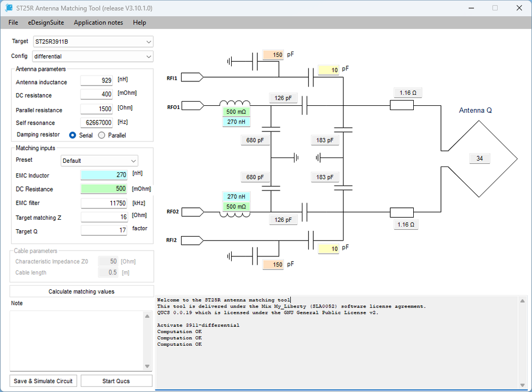Click the Target matching Z field
Screen dimensions: 532x392
(x=104, y=217)
